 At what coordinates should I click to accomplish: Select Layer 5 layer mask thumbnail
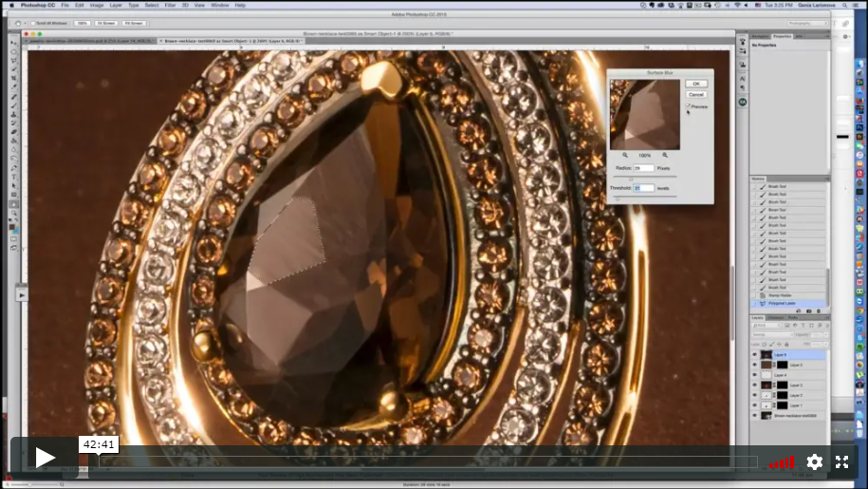pos(783,365)
